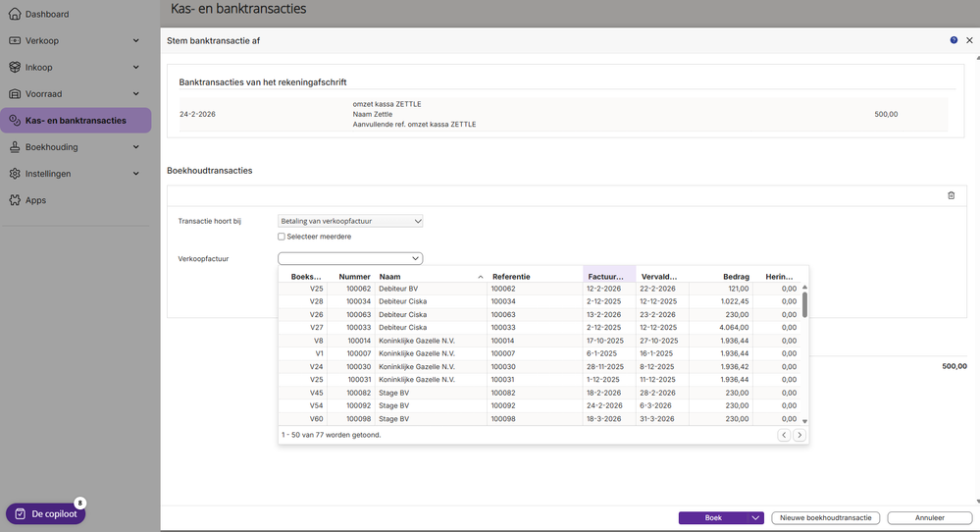Expand the Boekhouding menu chevron
The height and width of the screenshot is (532, 980).
click(x=136, y=147)
